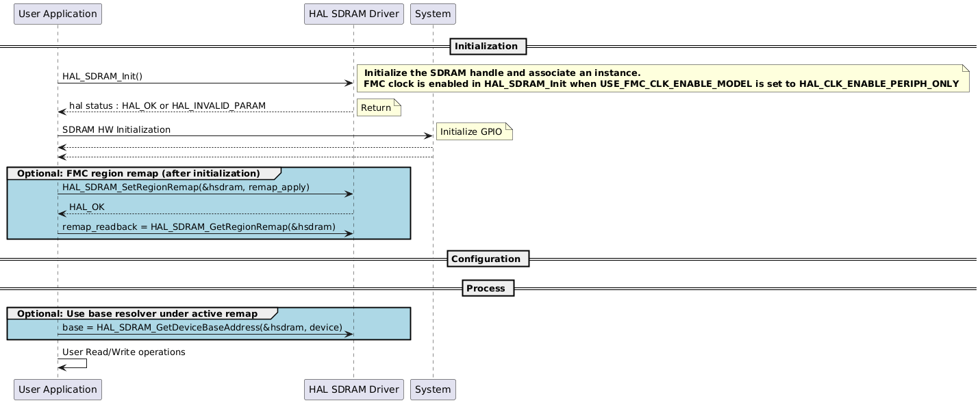Click the bottom User Application participant box
This screenshot has height=403, width=980.
pos(58,389)
